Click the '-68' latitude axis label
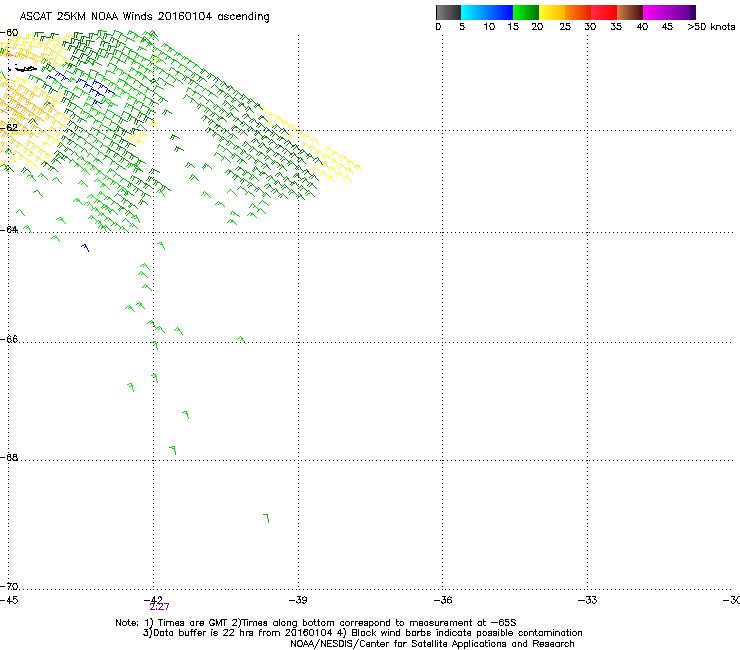The width and height of the screenshot is (740, 650). (9, 457)
